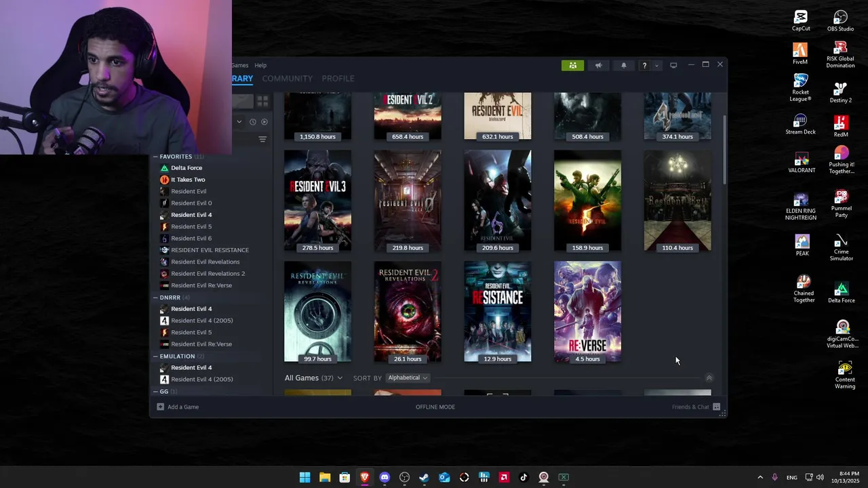Image resolution: width=868 pixels, height=488 pixels.
Task: Open Friends & Chat
Action: click(690, 407)
